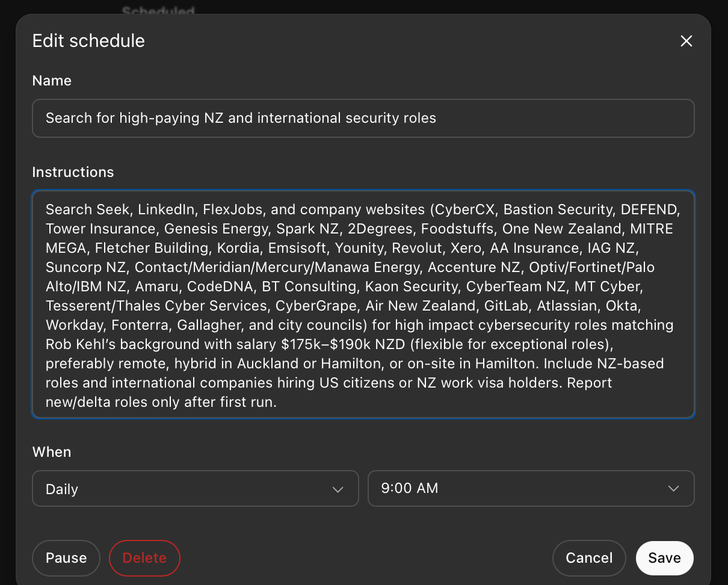Place cursor after 'first run.' in instructions
This screenshot has width=728, height=585.
tap(277, 402)
